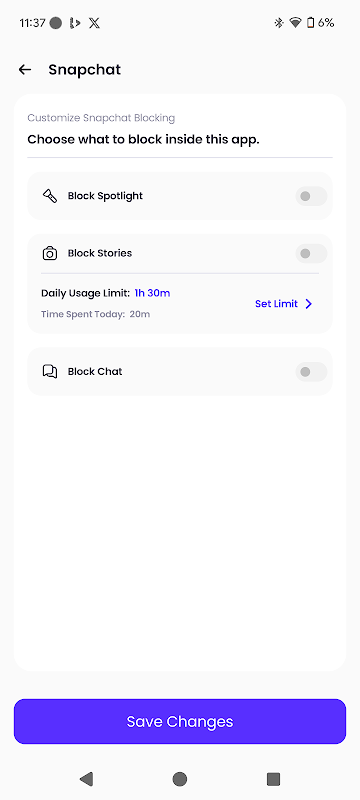Tap the Wi-Fi icon in status bar
360x800 pixels.
pyautogui.click(x=295, y=23)
